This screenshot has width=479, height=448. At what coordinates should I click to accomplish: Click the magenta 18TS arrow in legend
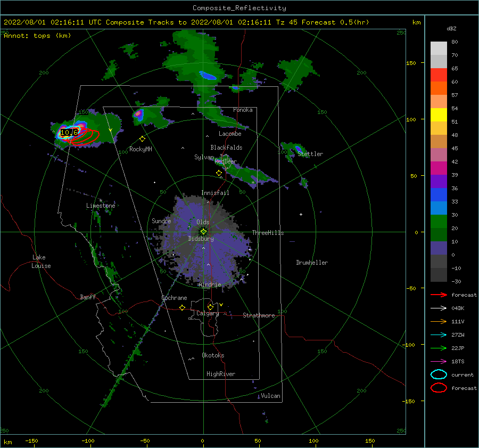click(439, 362)
